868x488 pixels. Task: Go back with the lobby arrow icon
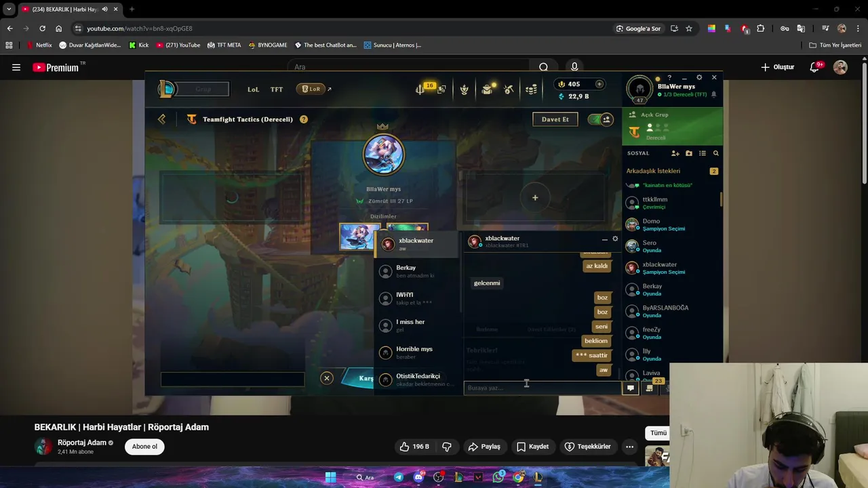coord(161,119)
